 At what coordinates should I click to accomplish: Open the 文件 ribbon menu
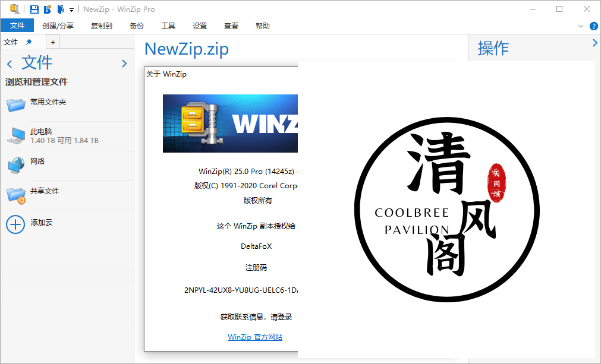pos(17,26)
